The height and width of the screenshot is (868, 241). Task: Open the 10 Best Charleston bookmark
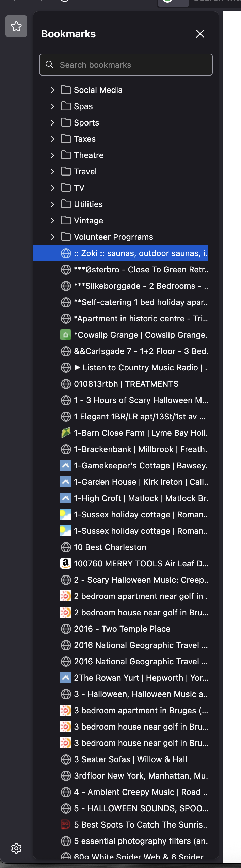[110, 547]
